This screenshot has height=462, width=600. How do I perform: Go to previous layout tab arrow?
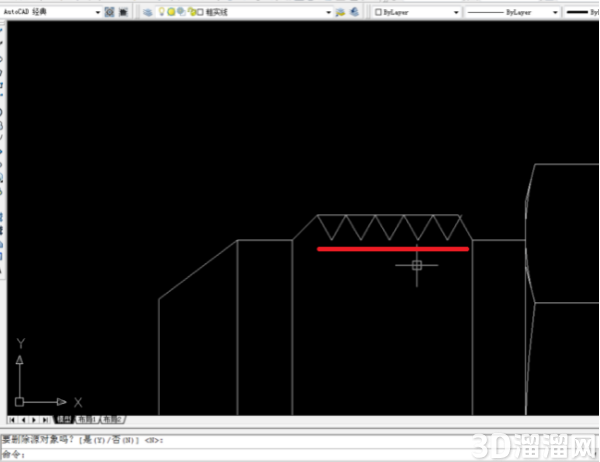(x=23, y=420)
